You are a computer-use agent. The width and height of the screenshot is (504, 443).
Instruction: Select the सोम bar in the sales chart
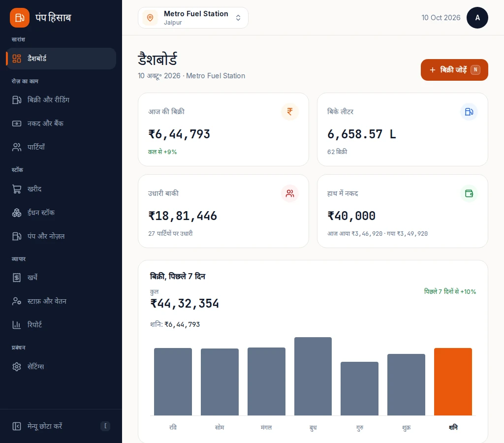click(220, 382)
